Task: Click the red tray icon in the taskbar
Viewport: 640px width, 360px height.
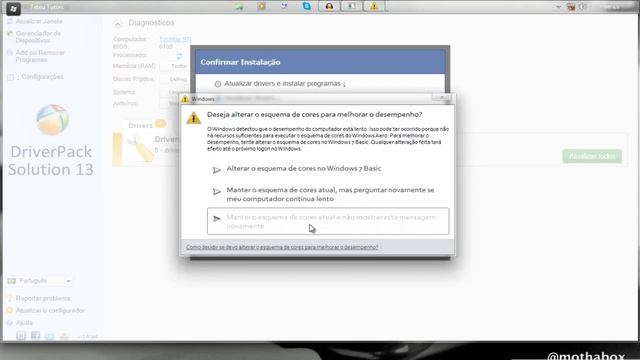Action: pyautogui.click(x=571, y=7)
